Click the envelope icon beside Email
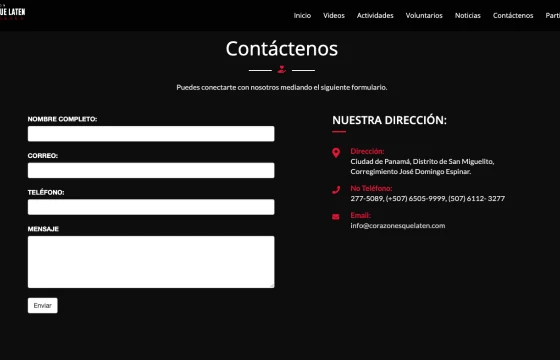Image resolution: width=560 pixels, height=360 pixels. [x=336, y=217]
